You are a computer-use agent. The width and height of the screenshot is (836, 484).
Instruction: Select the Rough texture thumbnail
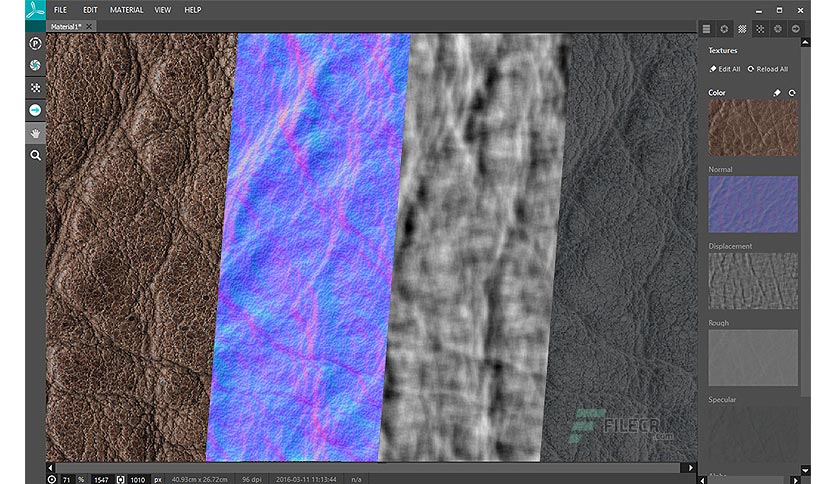[x=753, y=358]
